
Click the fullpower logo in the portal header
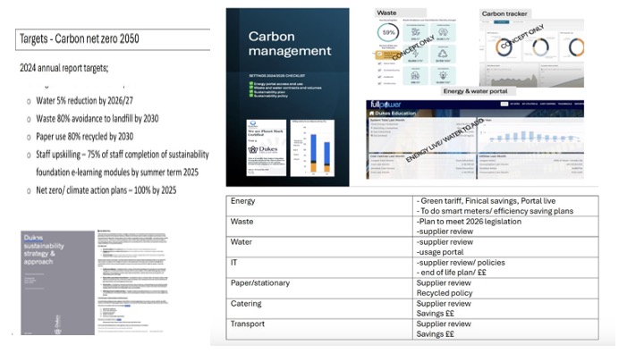point(386,105)
